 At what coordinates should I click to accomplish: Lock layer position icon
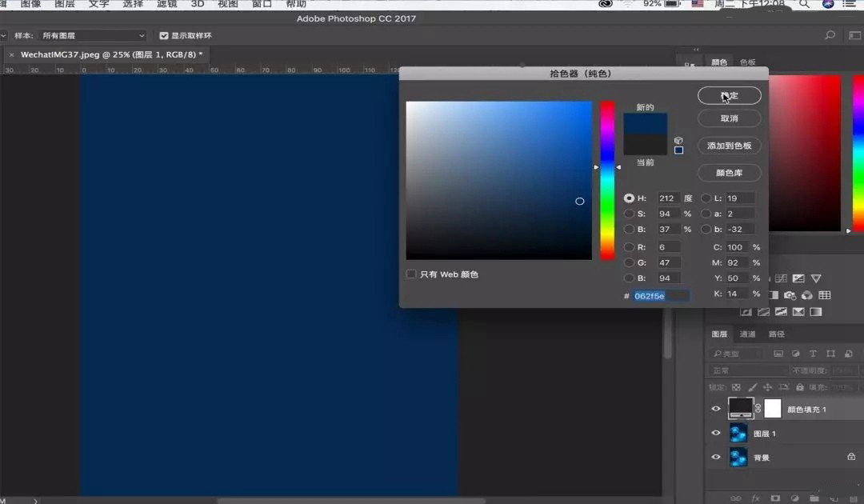tap(767, 387)
